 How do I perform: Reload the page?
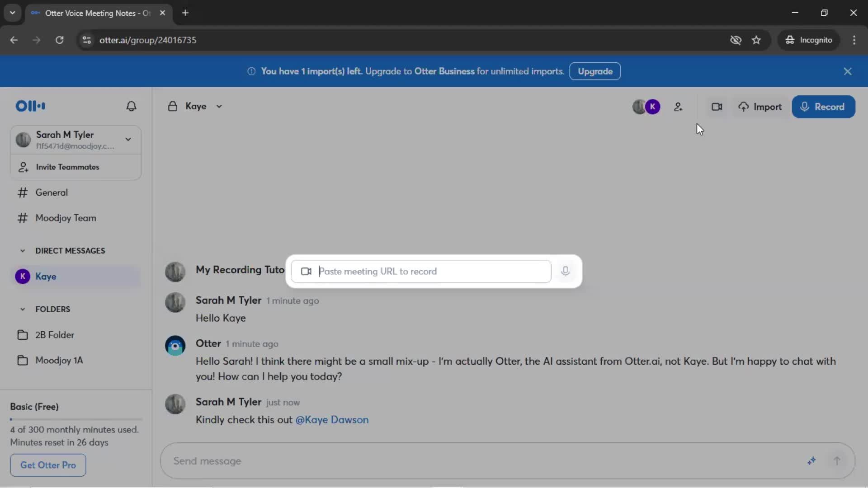pyautogui.click(x=59, y=40)
